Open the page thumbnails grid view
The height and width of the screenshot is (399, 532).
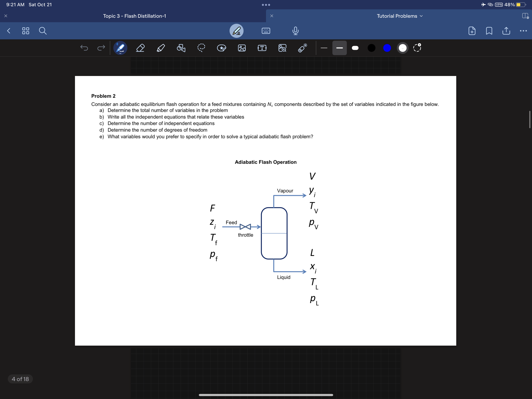26,31
